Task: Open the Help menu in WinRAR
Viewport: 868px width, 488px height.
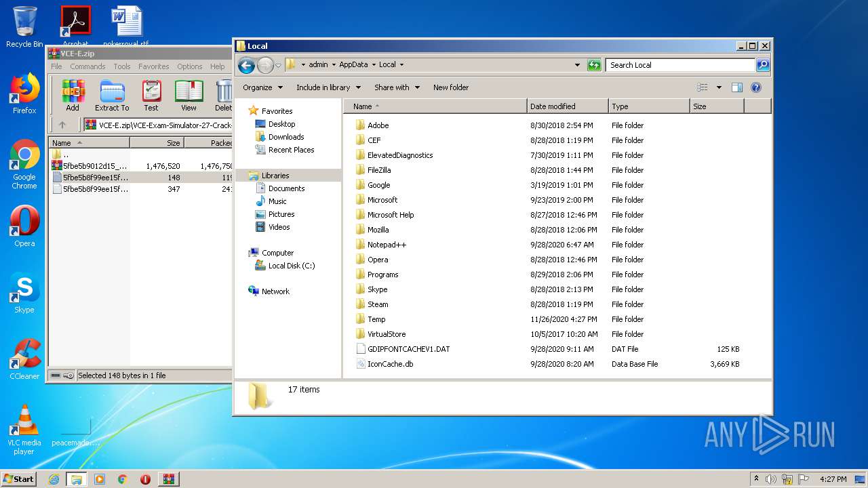Action: coord(218,66)
